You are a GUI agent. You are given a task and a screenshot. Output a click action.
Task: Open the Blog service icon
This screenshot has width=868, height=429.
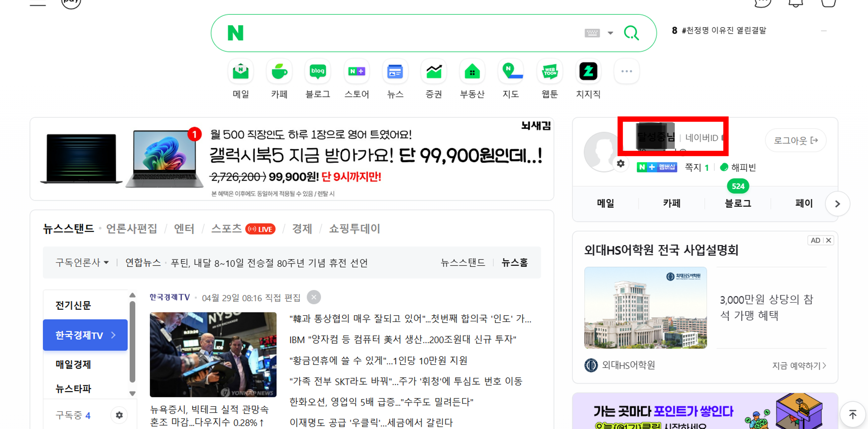click(x=317, y=71)
